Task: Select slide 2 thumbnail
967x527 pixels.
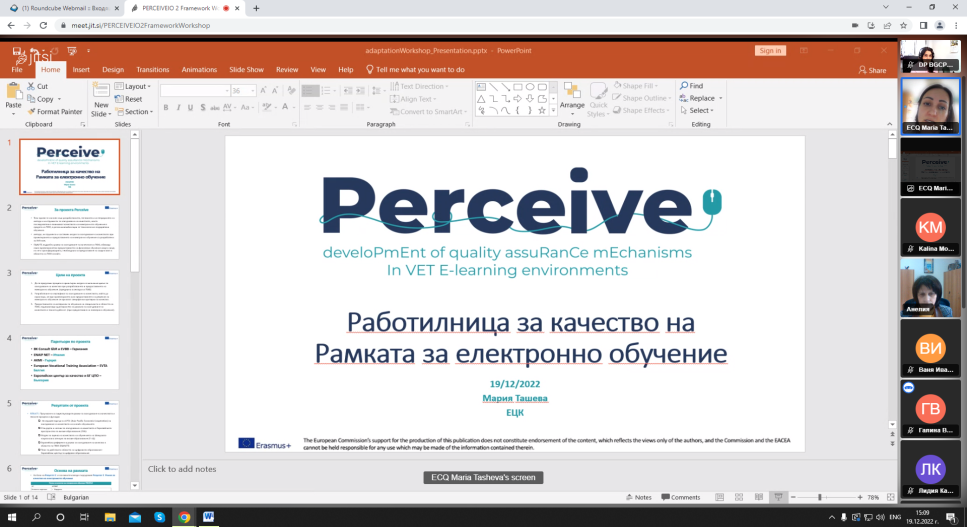Action: (x=70, y=232)
